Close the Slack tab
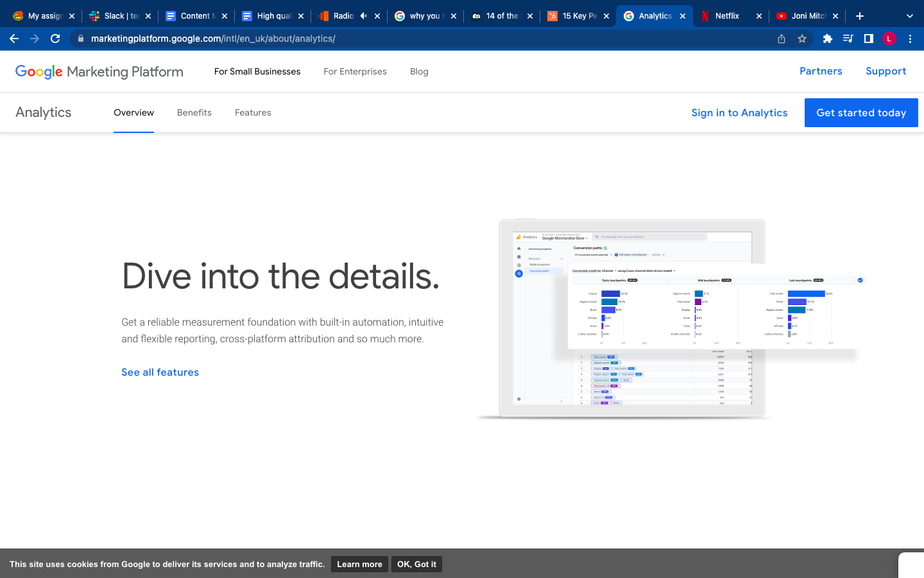Screen dimensions: 924x578 (x=148, y=16)
